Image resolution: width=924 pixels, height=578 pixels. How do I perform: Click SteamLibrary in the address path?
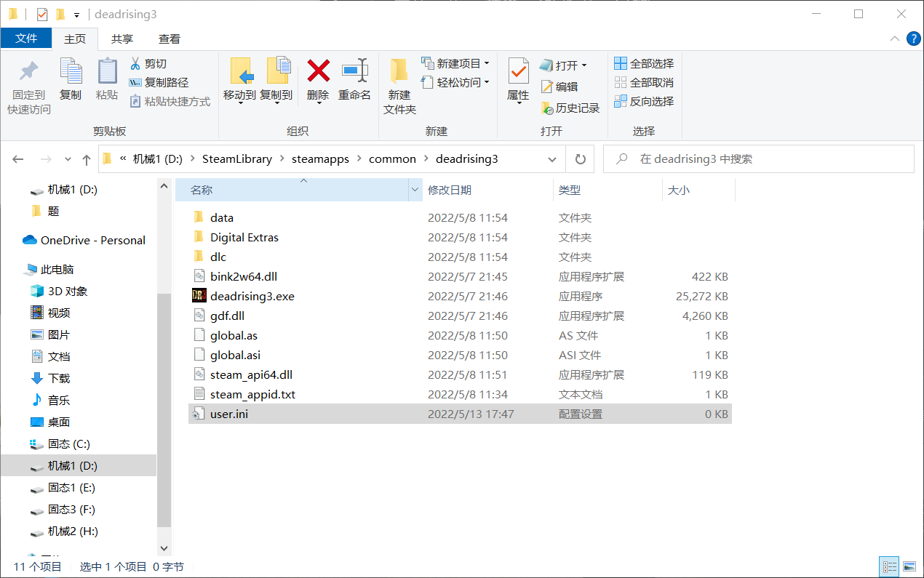pyautogui.click(x=237, y=159)
